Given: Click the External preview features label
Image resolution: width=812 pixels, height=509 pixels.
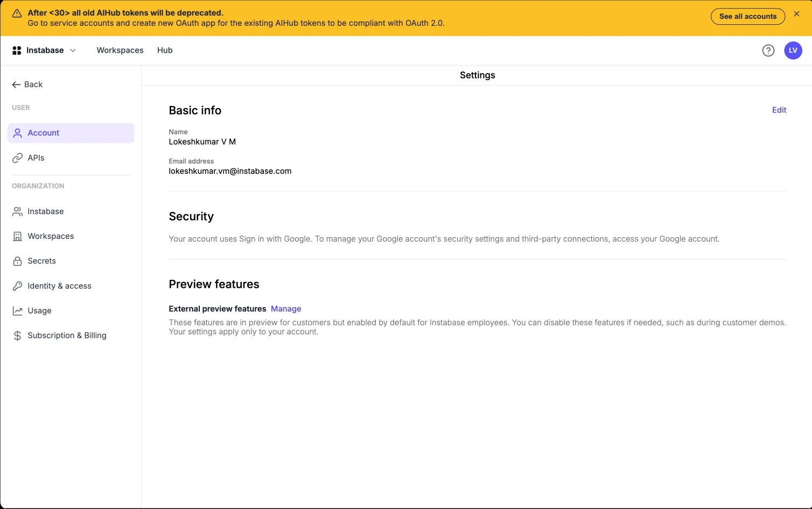Looking at the screenshot, I should pos(218,309).
